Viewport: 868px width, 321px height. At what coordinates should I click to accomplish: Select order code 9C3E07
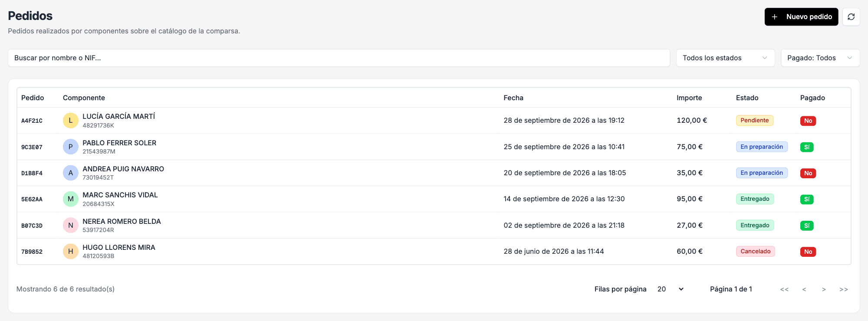(32, 147)
